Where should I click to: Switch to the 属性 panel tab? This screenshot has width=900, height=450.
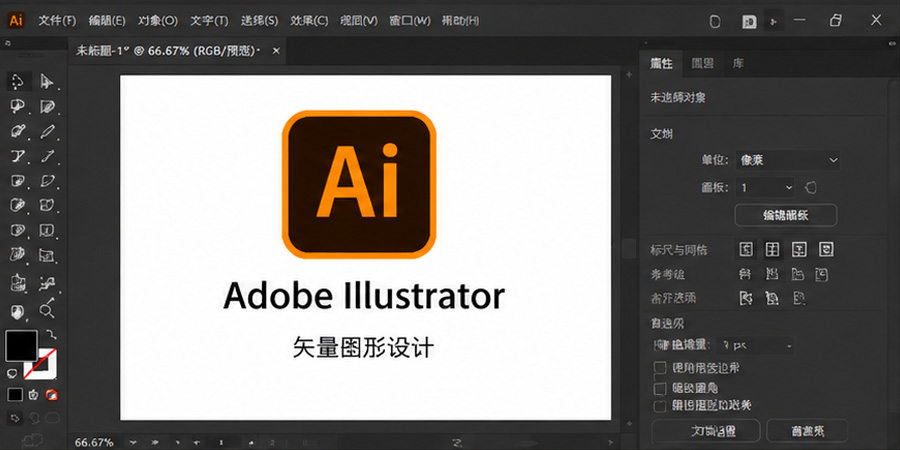pos(661,64)
